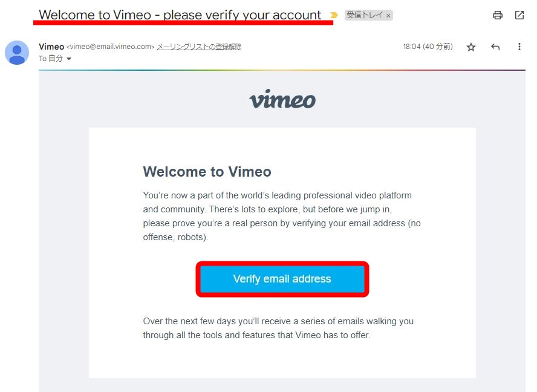Click the yellow importance marker
537x392 pixels.
[x=334, y=15]
